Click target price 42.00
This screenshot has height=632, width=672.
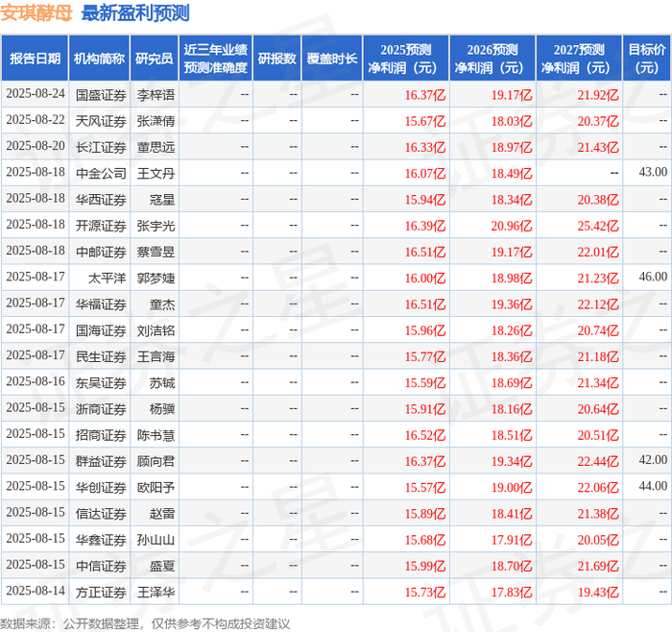[x=653, y=460]
